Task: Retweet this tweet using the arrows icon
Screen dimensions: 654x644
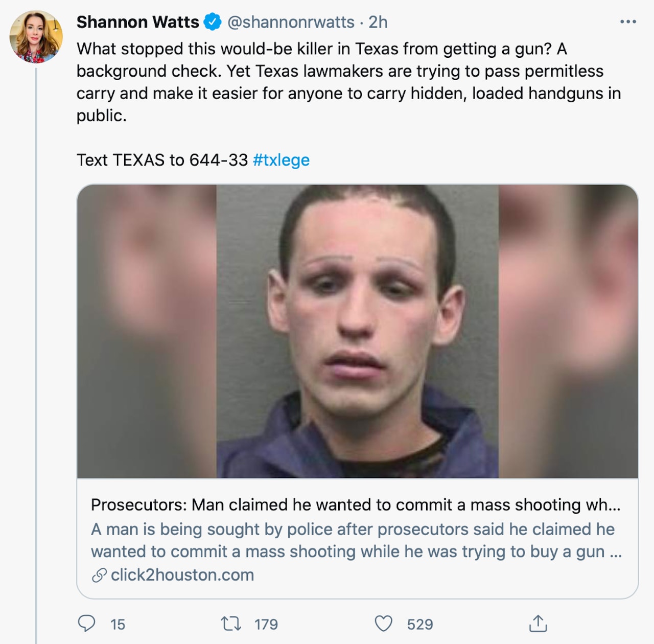Action: click(x=230, y=624)
